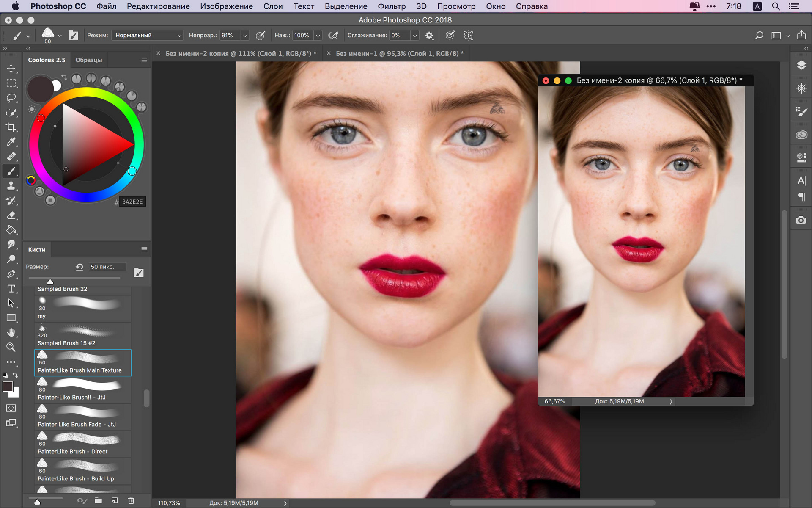Select the Quick Selection tool
Screen dimensions: 812x508
[11, 113]
